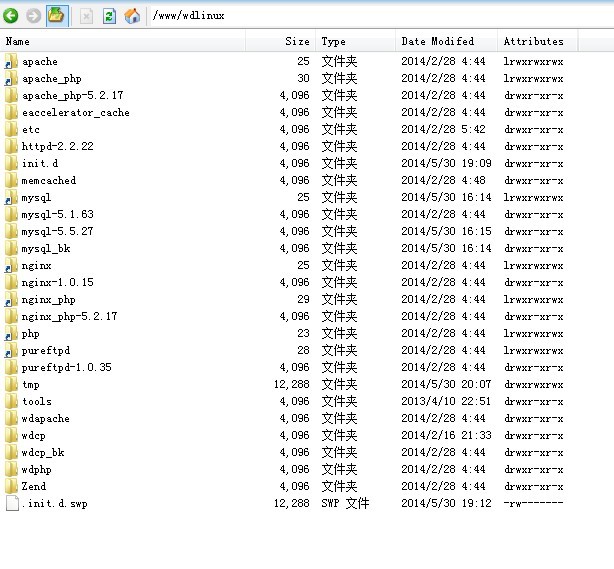
Task: Click the size 29 of nginx_php
Action: 303,300
